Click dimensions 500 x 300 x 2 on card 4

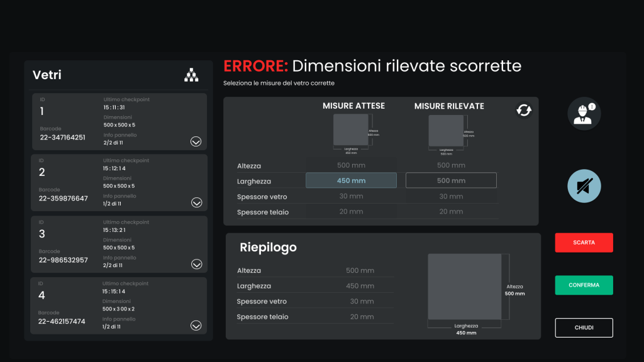[118, 309]
